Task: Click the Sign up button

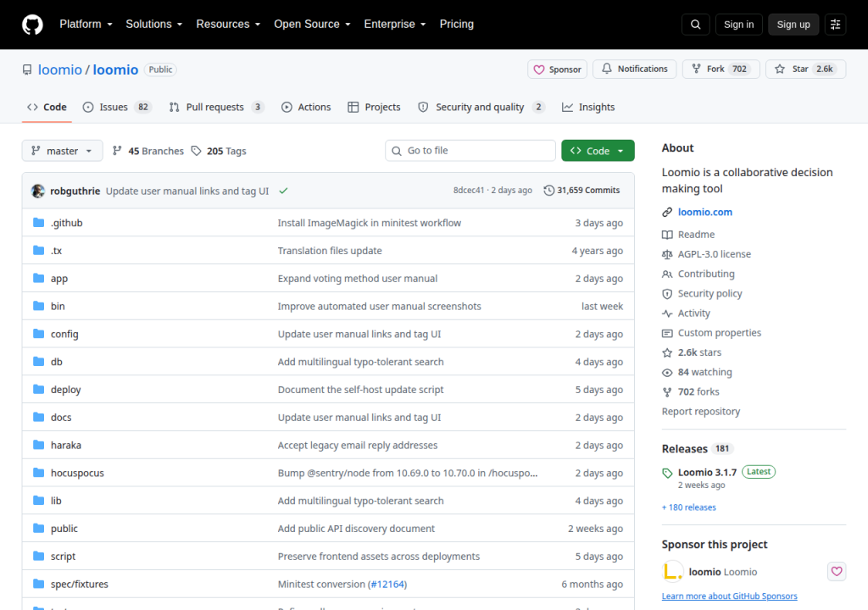Action: (x=793, y=25)
